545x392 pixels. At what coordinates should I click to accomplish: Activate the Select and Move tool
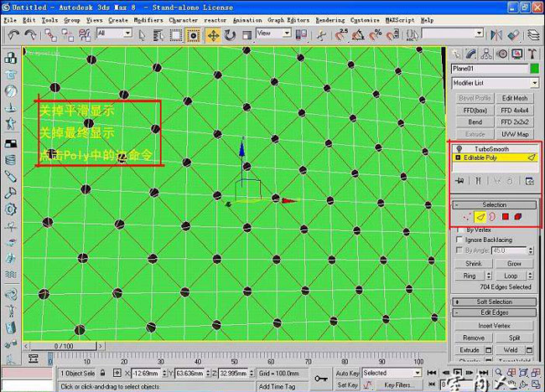(x=213, y=35)
